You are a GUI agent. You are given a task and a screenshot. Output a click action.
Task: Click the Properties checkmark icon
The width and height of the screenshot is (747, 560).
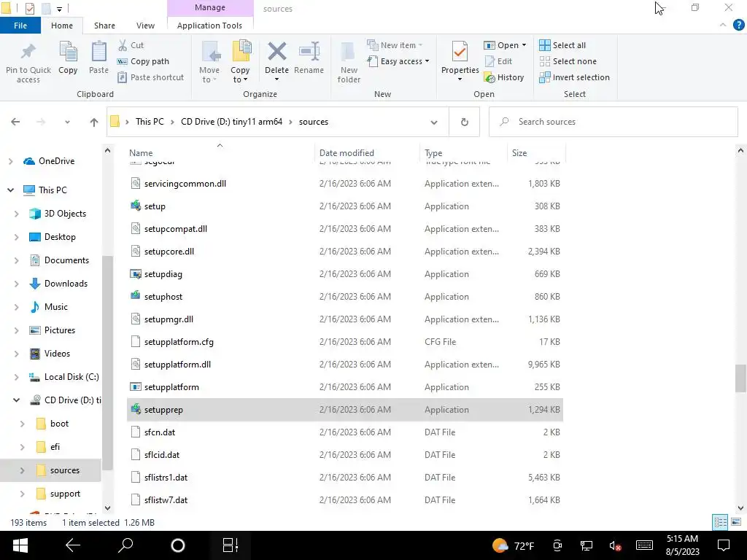pyautogui.click(x=460, y=52)
